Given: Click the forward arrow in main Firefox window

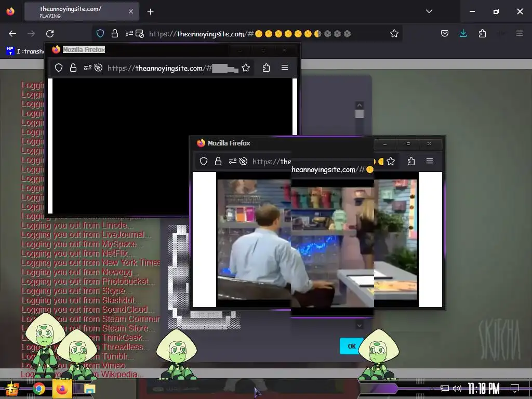Looking at the screenshot, I should pyautogui.click(x=31, y=34).
